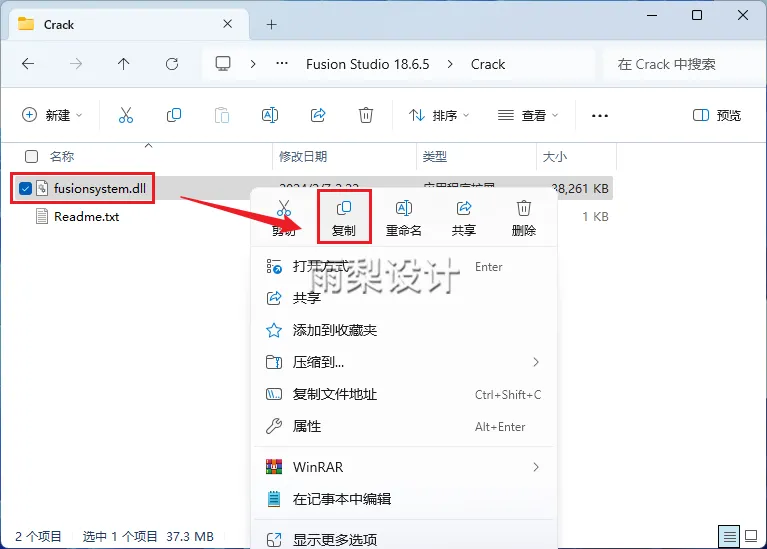This screenshot has width=767, height=549.
Task: Select the fusionsystem.dll file name
Action: [100, 188]
